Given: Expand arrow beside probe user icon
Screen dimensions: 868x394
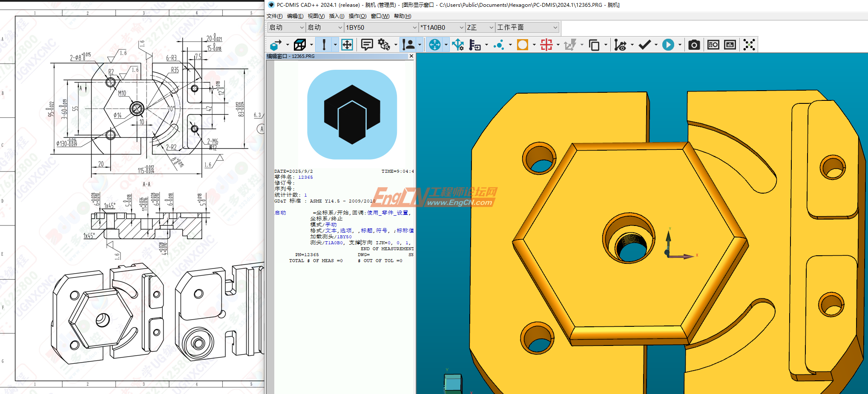Looking at the screenshot, I should [x=420, y=45].
